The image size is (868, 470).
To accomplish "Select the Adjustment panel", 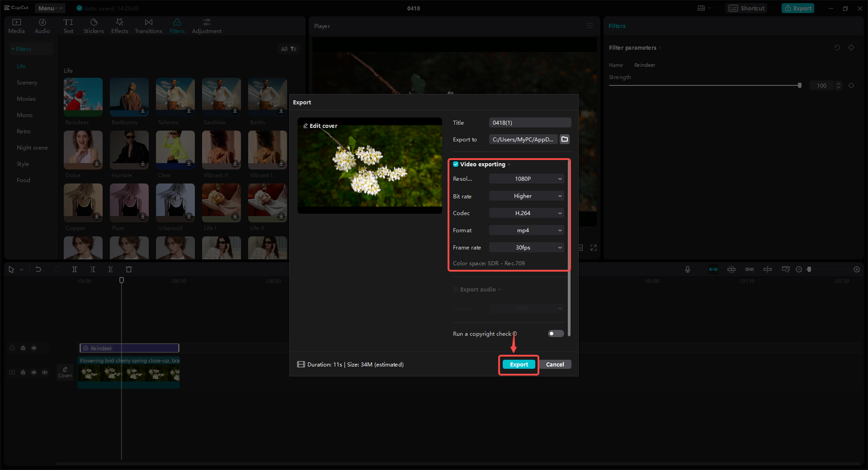I will pyautogui.click(x=206, y=25).
